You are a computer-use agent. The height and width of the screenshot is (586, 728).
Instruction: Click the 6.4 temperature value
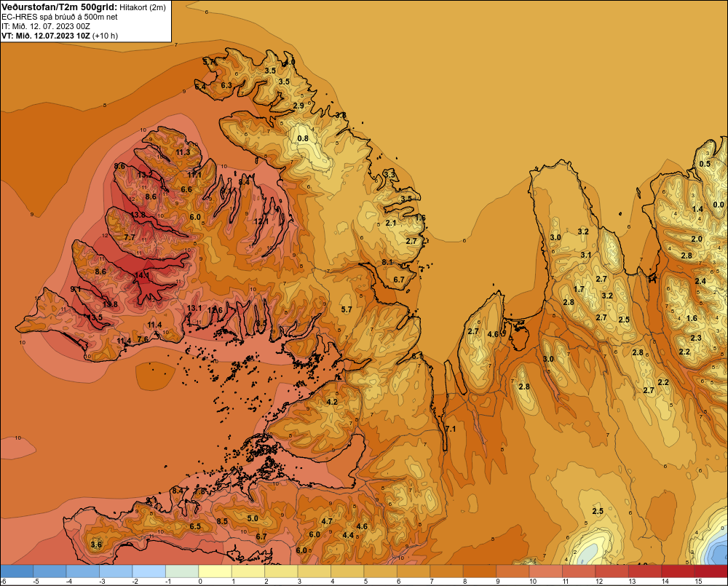coord(200,87)
